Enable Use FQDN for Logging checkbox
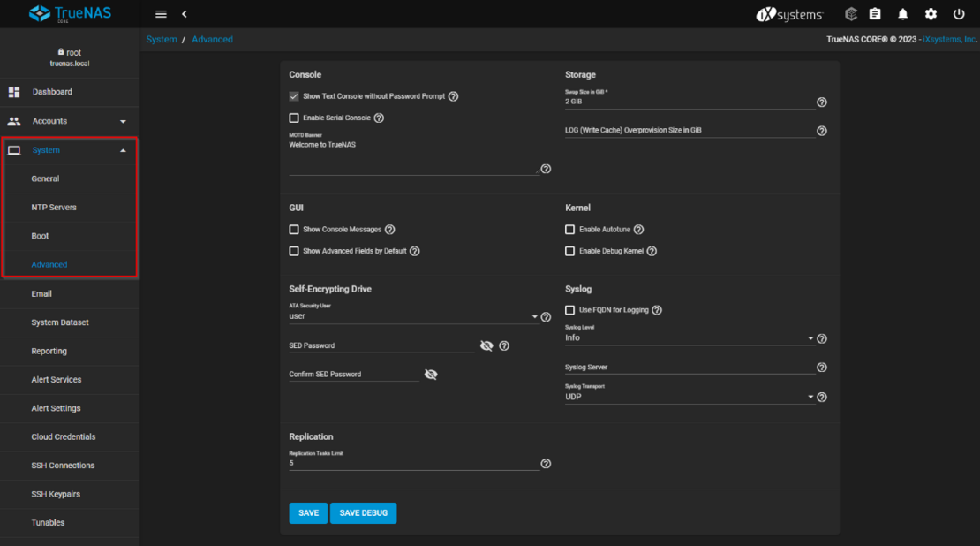The image size is (980, 546). click(x=570, y=310)
